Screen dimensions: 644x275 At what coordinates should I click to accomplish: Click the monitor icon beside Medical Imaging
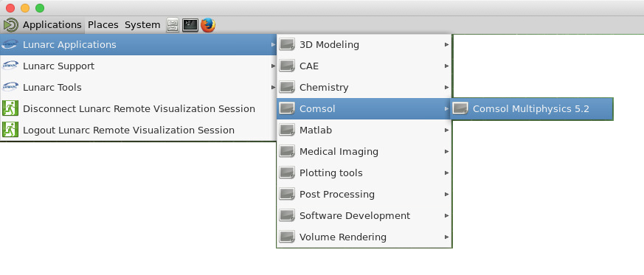pyautogui.click(x=287, y=151)
